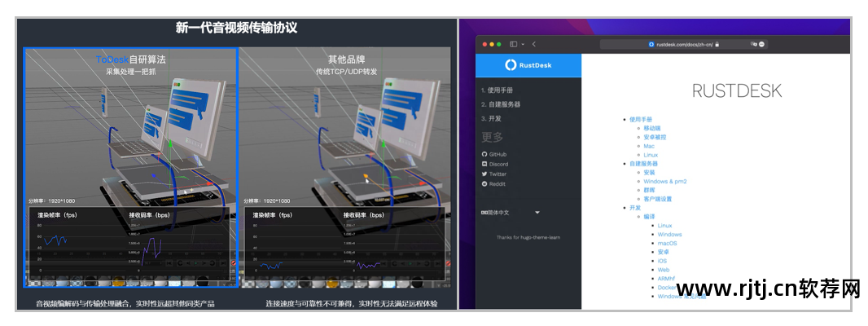Click the ToDesk自研算法 heading in left image
868x326 pixels.
point(130,59)
